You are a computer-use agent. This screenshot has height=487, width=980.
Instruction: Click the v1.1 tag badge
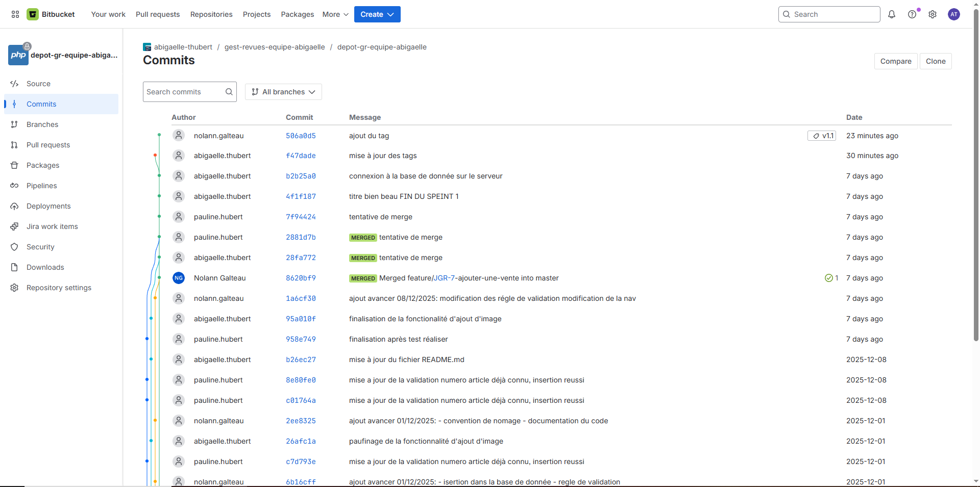point(822,136)
